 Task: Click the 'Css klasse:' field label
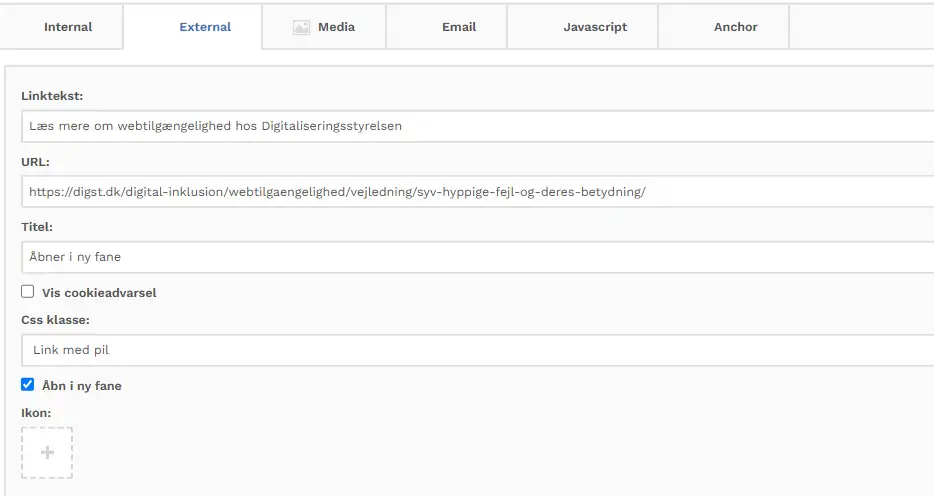click(55, 320)
